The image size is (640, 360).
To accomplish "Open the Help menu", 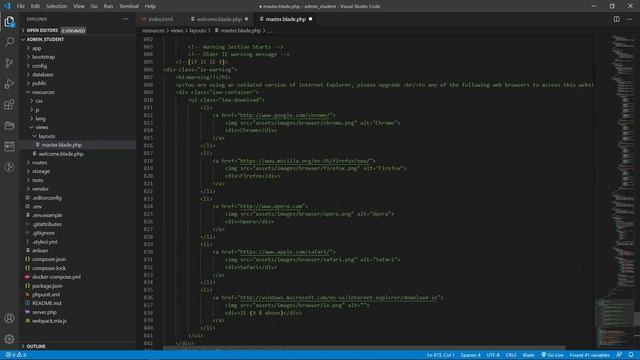I will (150, 6).
